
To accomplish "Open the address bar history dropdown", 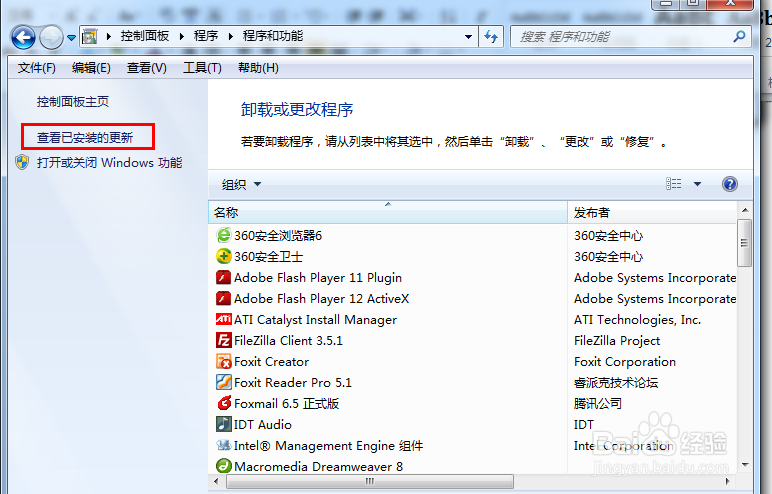I will 468,36.
